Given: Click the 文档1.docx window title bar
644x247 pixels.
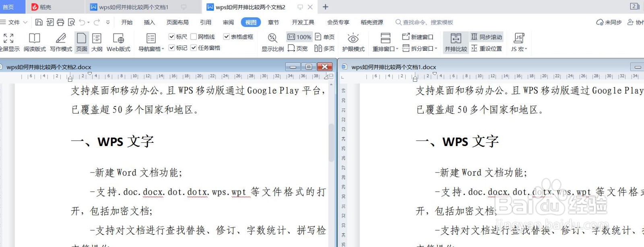Looking at the screenshot, I should point(491,67).
